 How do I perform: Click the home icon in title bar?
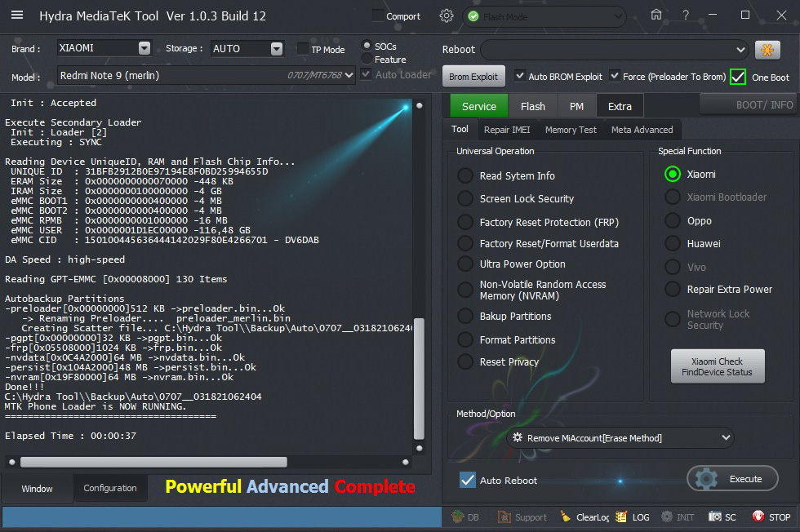pos(656,16)
